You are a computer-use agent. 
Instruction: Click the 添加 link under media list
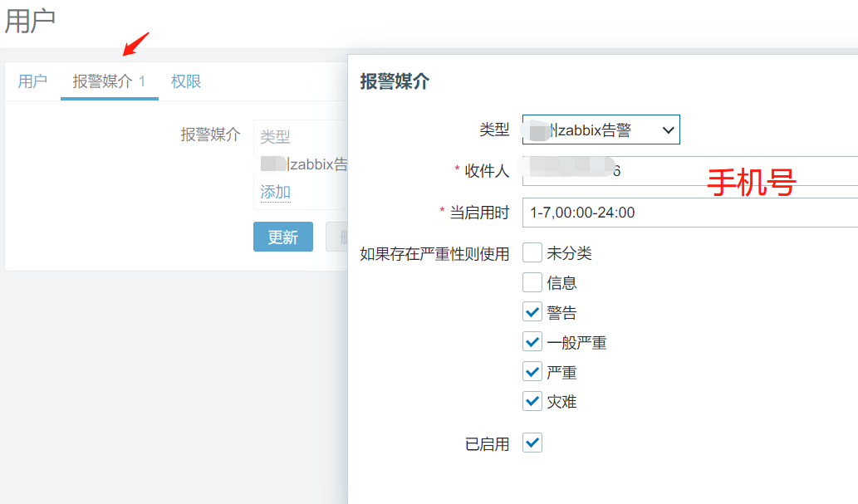275,192
